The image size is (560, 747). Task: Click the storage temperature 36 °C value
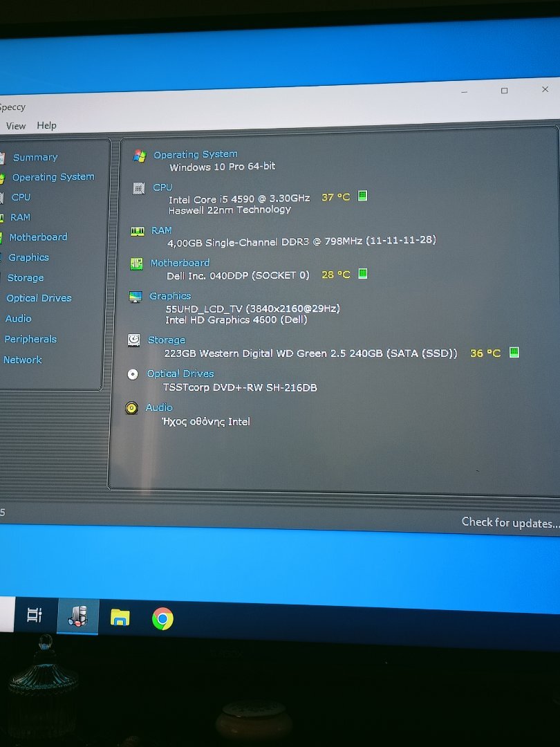(485, 353)
